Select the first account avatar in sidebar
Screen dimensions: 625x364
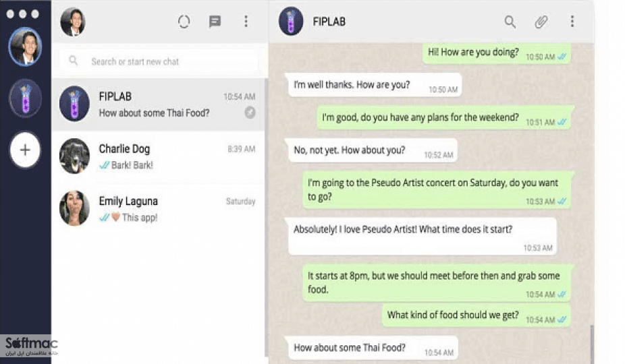[25, 47]
